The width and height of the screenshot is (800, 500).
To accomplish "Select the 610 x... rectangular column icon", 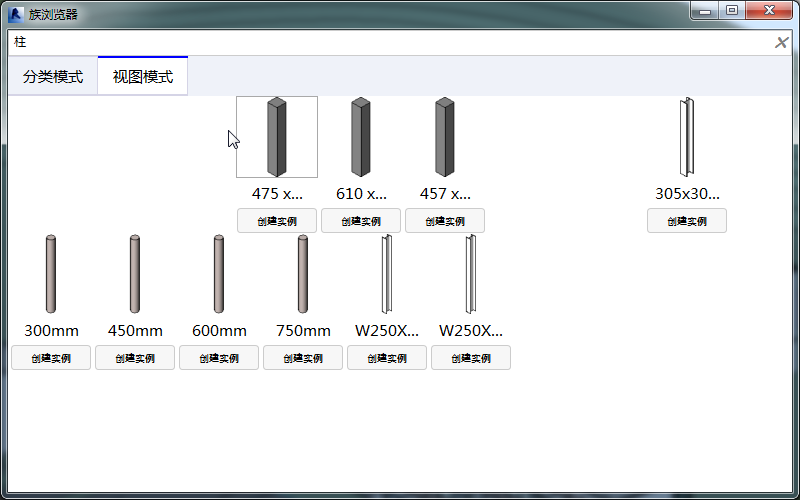I will [361, 137].
